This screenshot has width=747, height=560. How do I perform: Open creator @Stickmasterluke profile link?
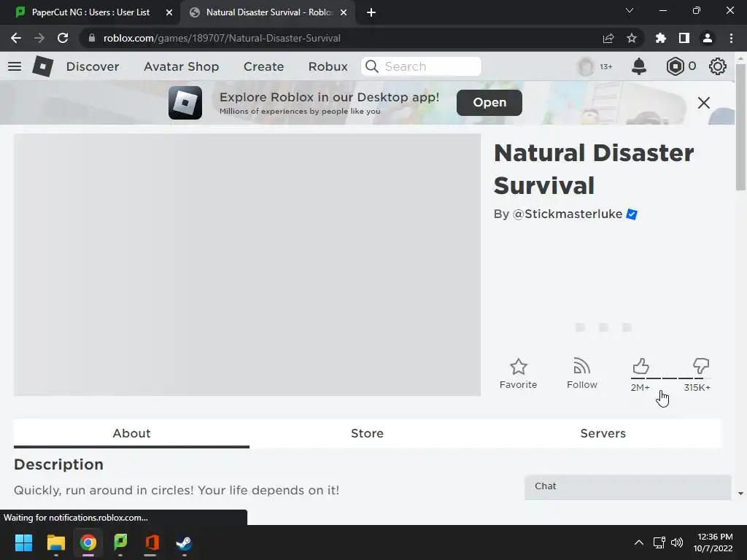[x=568, y=214]
